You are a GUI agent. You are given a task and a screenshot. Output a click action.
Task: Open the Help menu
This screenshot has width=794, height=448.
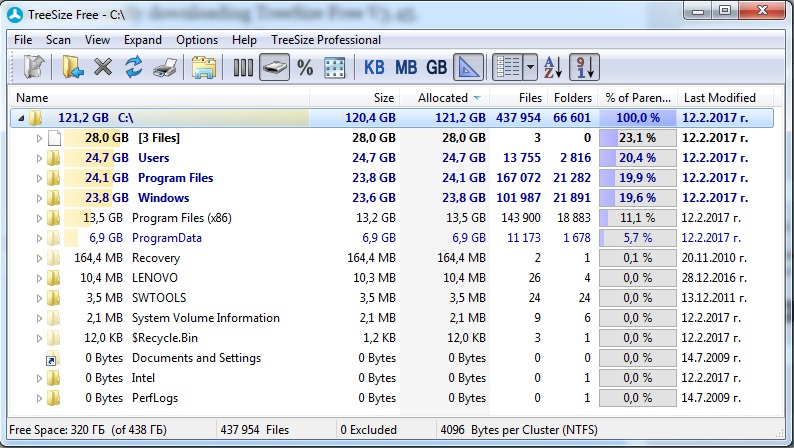pyautogui.click(x=244, y=40)
